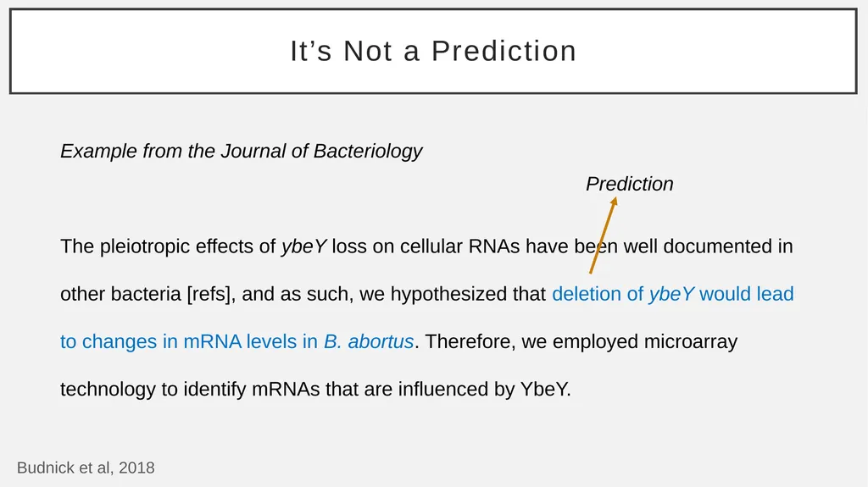Click the word 'technology' on the last line
The width and height of the screenshot is (868, 487).
pos(108,390)
